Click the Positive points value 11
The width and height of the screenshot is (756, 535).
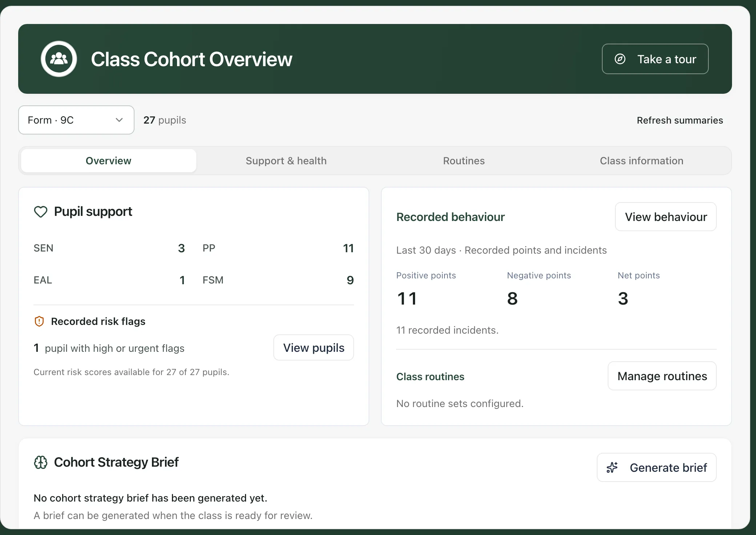407,299
